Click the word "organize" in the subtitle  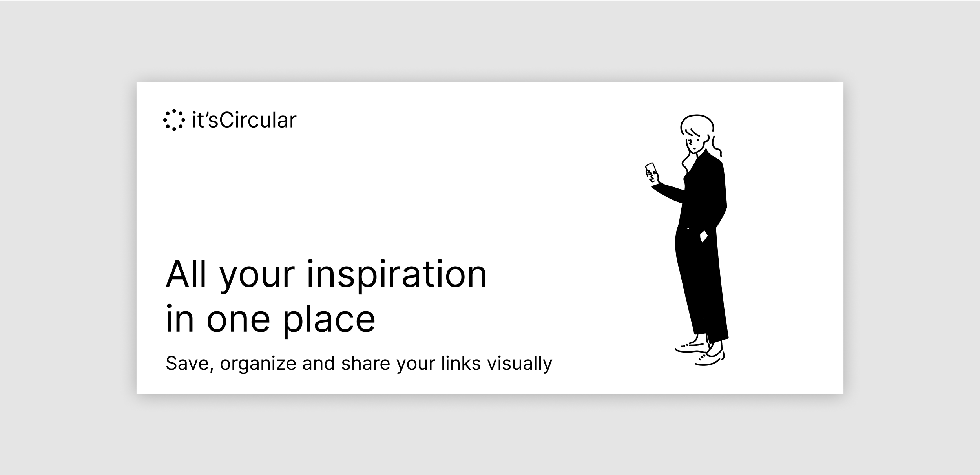point(258,364)
